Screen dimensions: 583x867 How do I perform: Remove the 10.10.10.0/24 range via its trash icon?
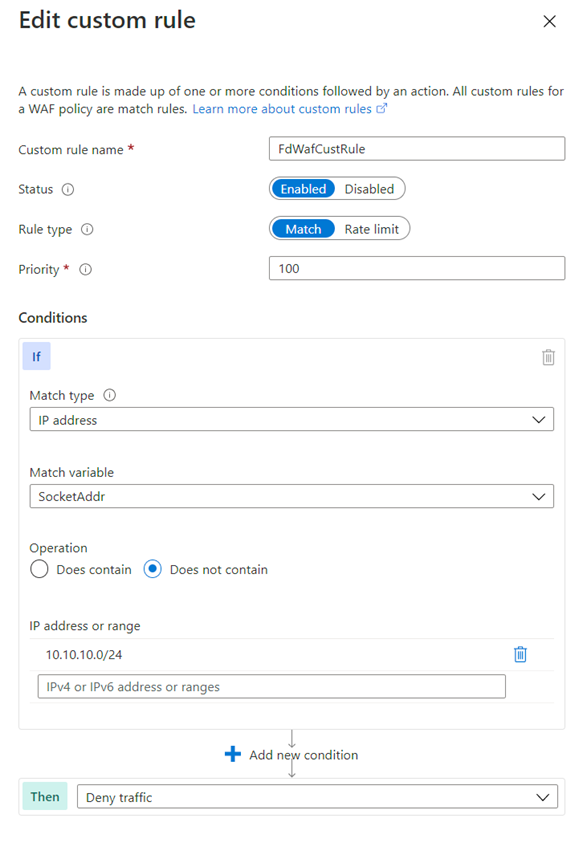[520, 655]
